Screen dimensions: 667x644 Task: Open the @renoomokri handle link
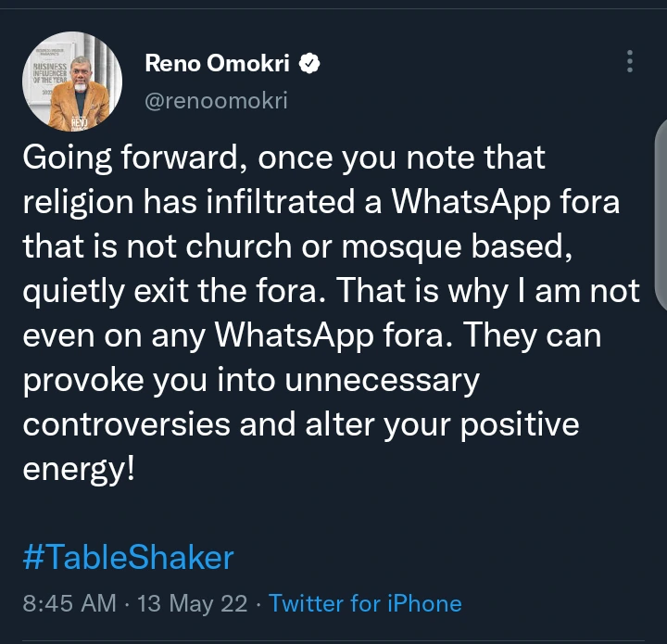pos(216,100)
